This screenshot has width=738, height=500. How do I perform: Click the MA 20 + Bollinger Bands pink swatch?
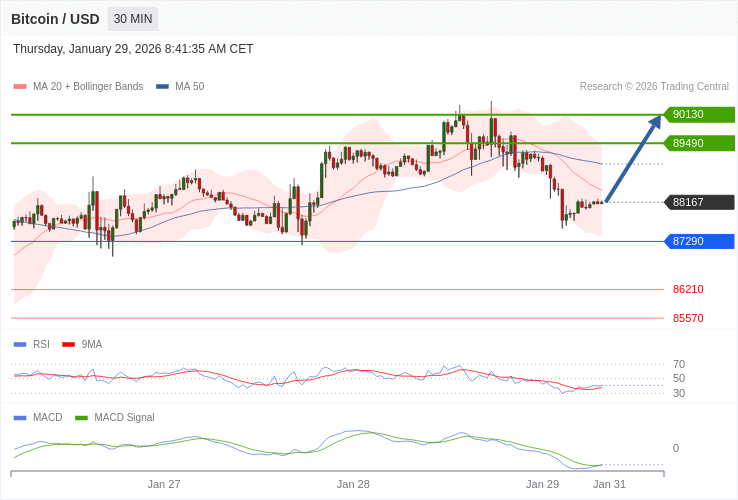[x=20, y=87]
